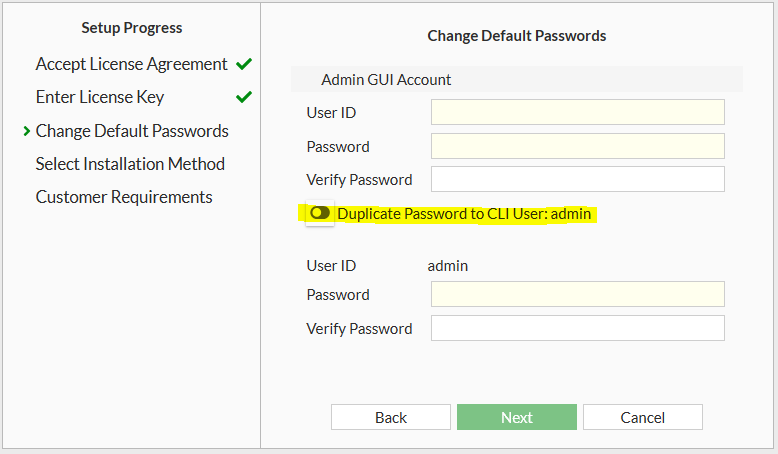
Task: Click the Admin GUI User ID field
Action: pos(577,112)
